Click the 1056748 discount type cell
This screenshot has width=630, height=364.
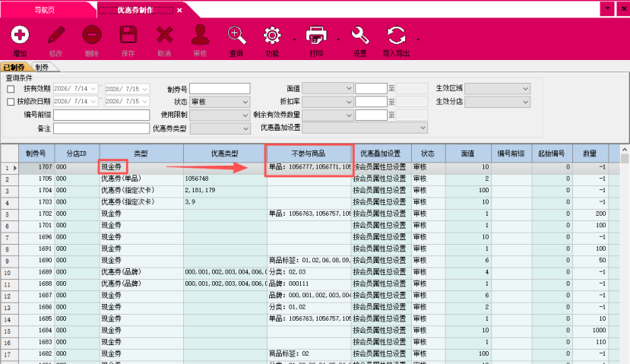225,179
